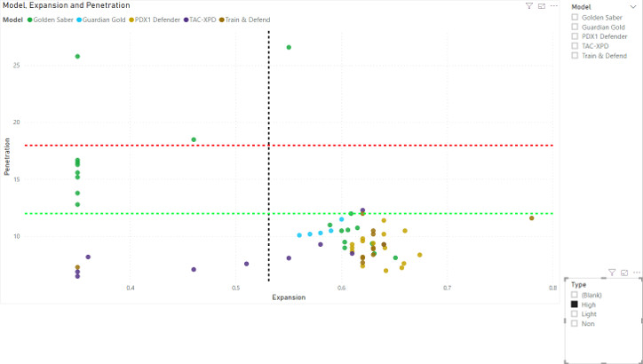643x364 pixels.
Task: Select the Guardian Gold legend entry
Action: click(x=103, y=19)
